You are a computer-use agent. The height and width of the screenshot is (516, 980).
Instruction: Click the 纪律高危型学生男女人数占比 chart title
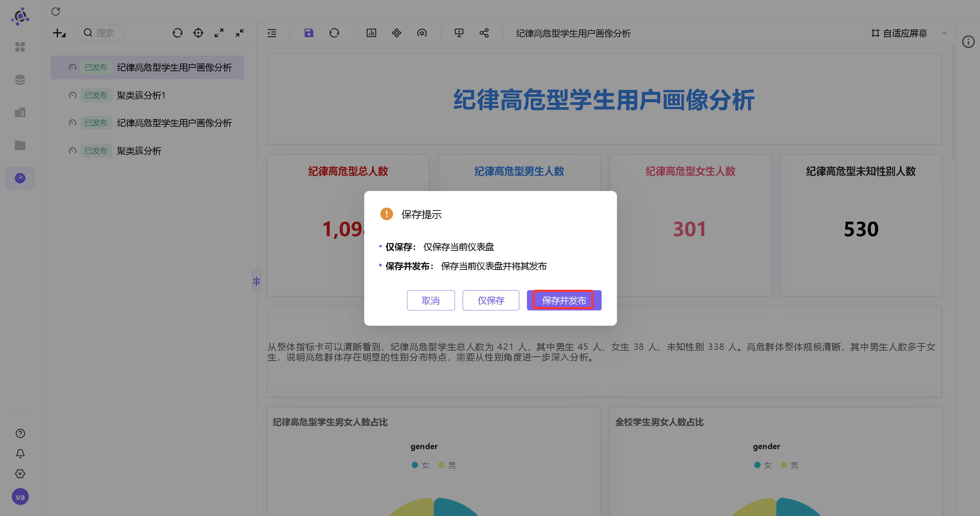pos(330,422)
